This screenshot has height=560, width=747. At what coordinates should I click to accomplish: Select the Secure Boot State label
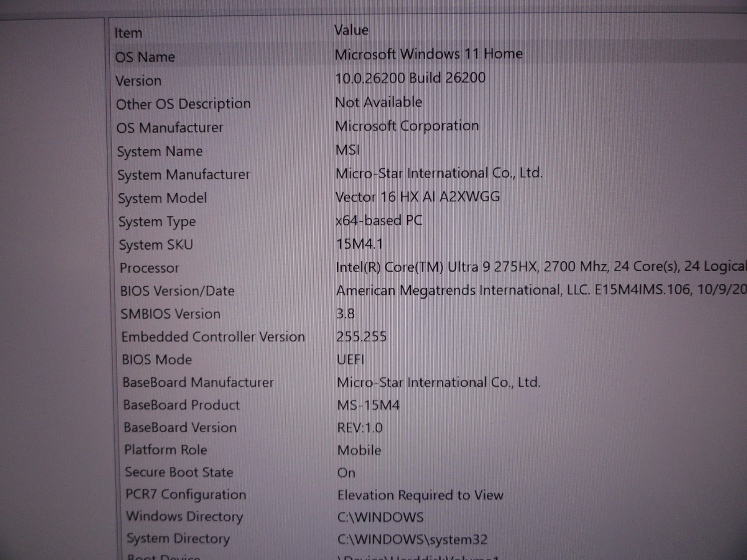pyautogui.click(x=179, y=472)
